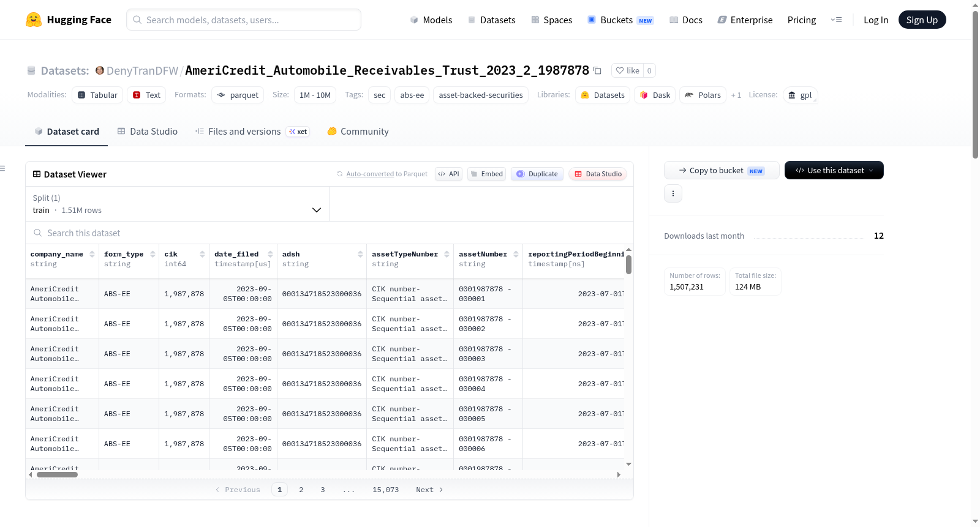Viewport: 980px width, 527px height.
Task: Open the Data Studio button in the viewer header
Action: click(x=598, y=174)
